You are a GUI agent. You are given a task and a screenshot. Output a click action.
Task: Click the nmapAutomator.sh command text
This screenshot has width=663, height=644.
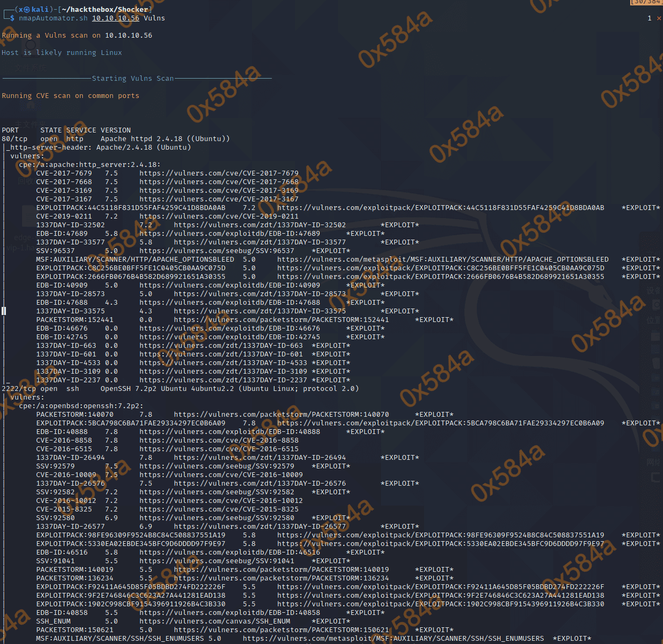[x=53, y=18]
